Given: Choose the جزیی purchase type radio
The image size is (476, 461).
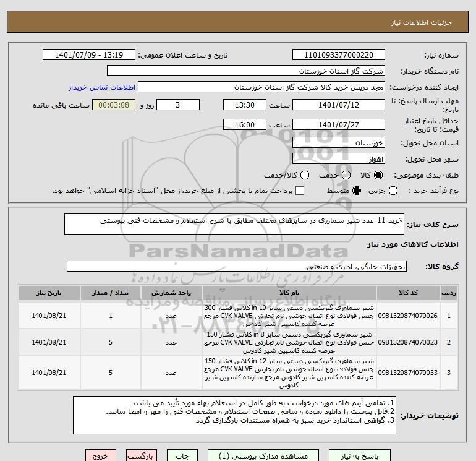Looking at the screenshot, I should tap(393, 191).
